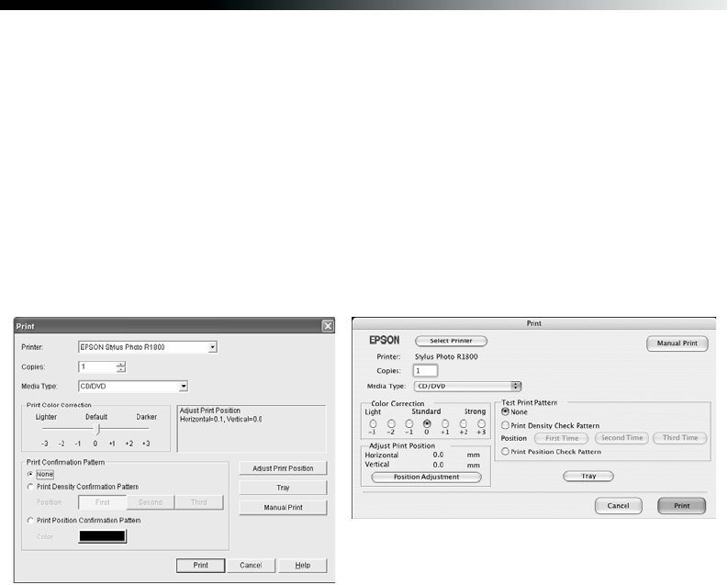Click the Select Printer button
Viewport: 728px width, 585px height.
pyautogui.click(x=451, y=341)
